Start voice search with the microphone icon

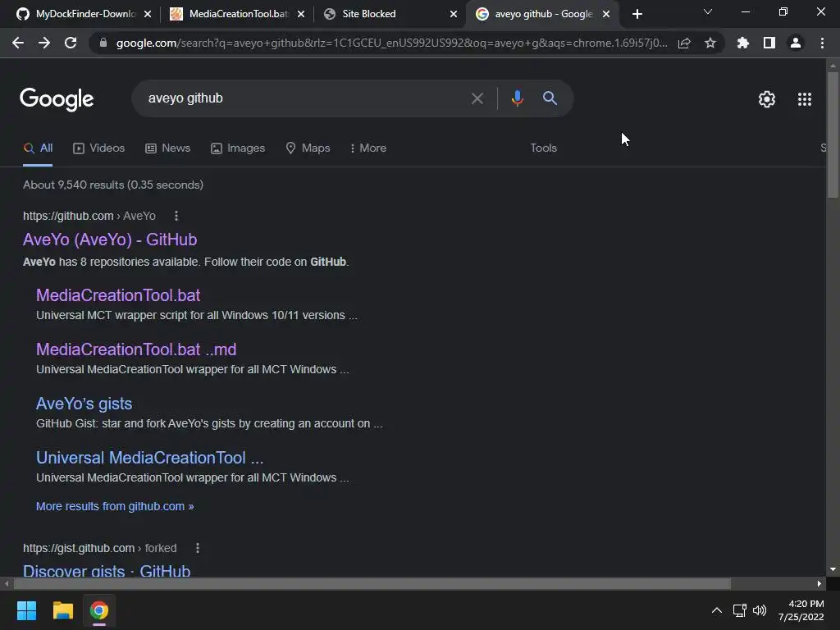[517, 98]
